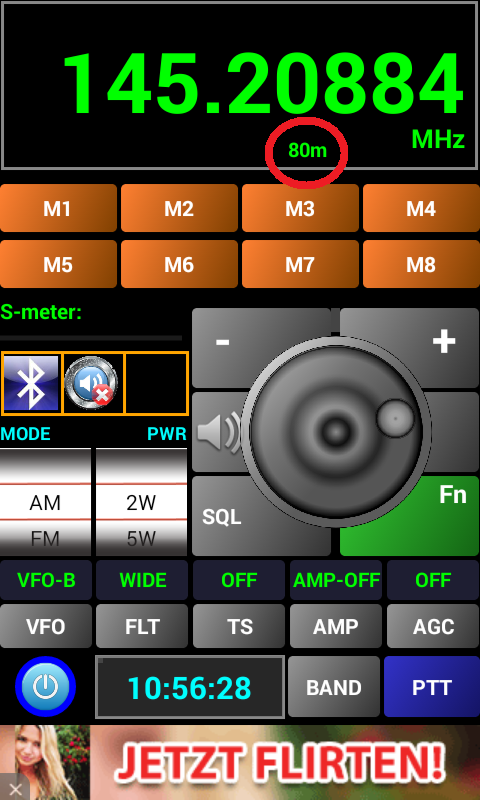Toggle the TS tuning step button
Screen dimensions: 480x800
pyautogui.click(x=239, y=626)
